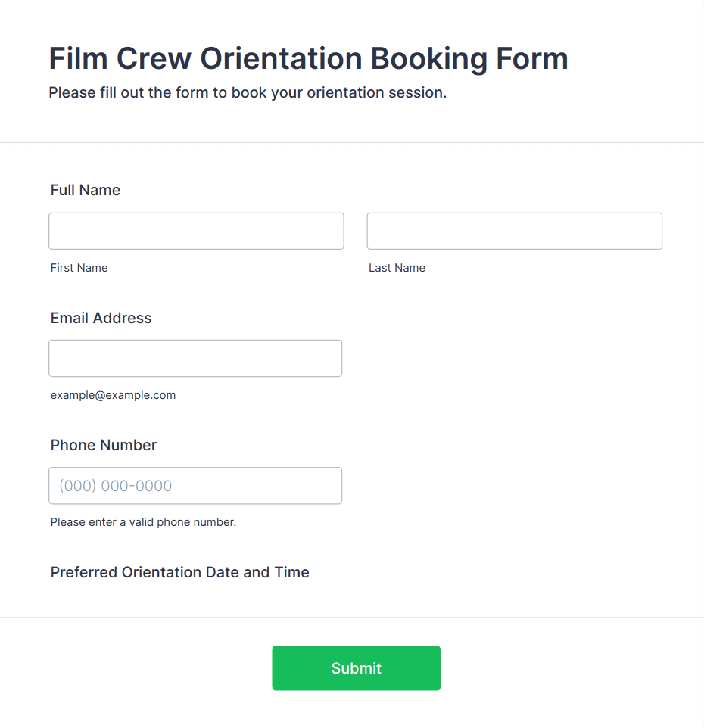Click the "First Name" sublabel text

[x=79, y=268]
